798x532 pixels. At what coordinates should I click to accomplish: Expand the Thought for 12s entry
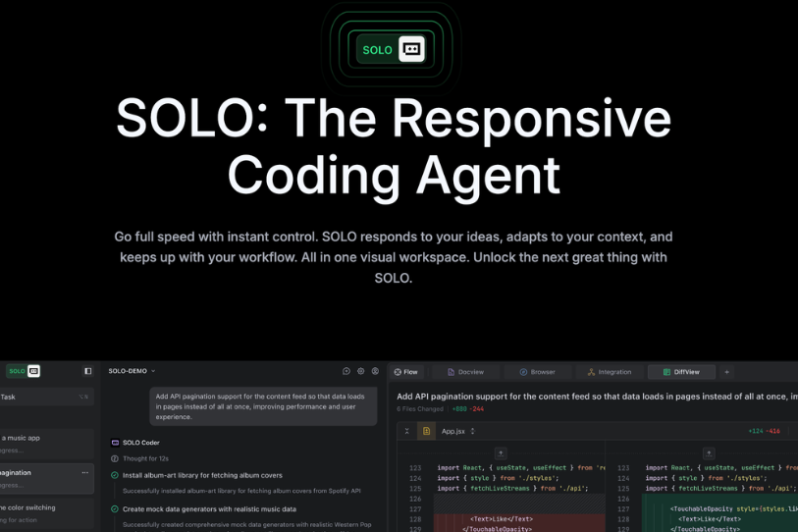145,458
